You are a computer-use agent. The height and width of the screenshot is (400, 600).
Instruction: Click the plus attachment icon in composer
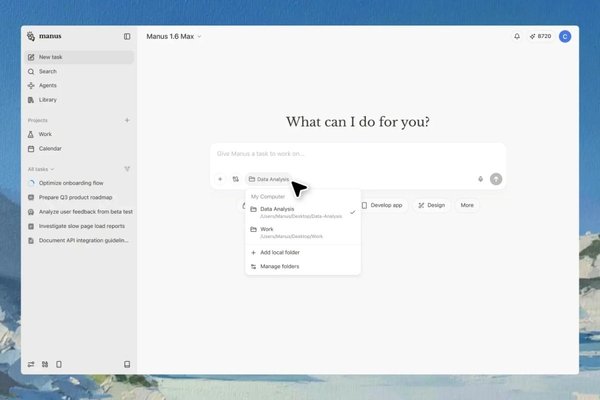(220, 179)
